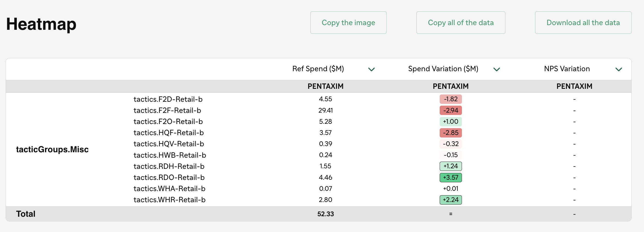This screenshot has height=232, width=644.
Task: Click the Ref Spend value 4.55
Action: tap(326, 99)
